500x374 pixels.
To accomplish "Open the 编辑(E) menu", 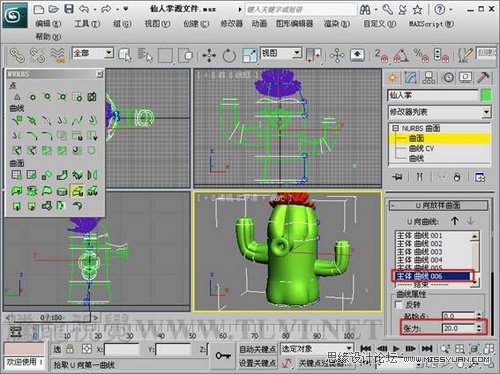I will [x=48, y=24].
